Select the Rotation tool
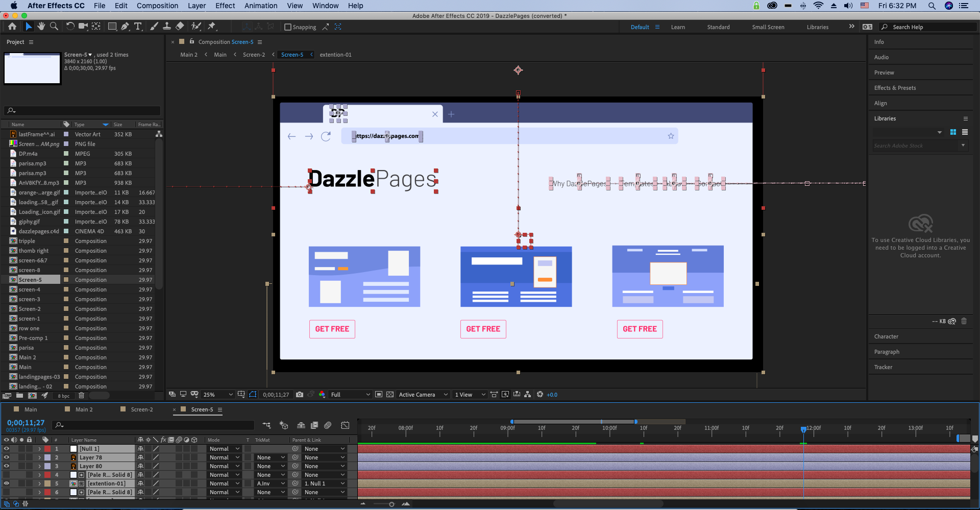Image resolution: width=980 pixels, height=510 pixels. click(x=70, y=27)
